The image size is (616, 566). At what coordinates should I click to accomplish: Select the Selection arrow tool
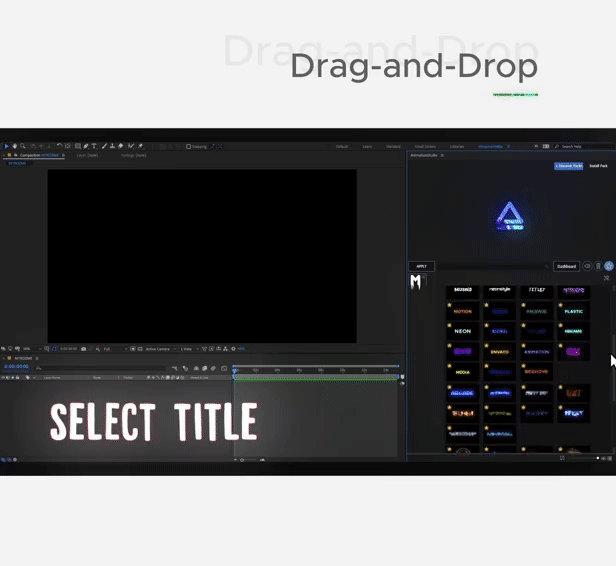tap(6, 146)
